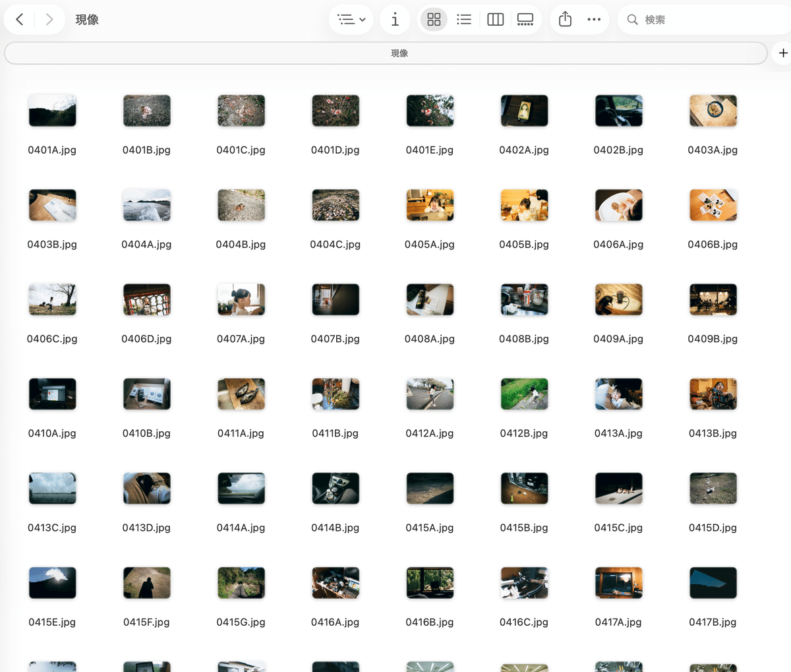This screenshot has height=672, width=791.
Task: Go forward to the next folder
Action: (49, 20)
